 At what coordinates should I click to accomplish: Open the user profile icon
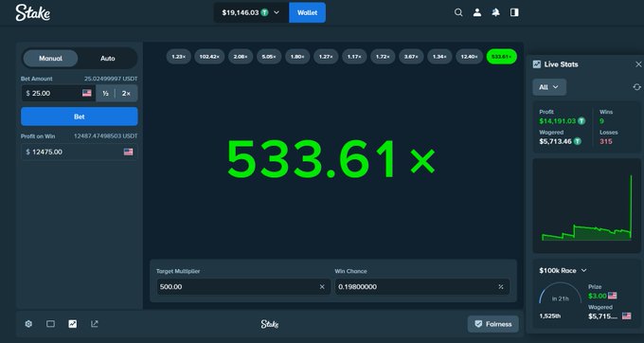(x=476, y=12)
